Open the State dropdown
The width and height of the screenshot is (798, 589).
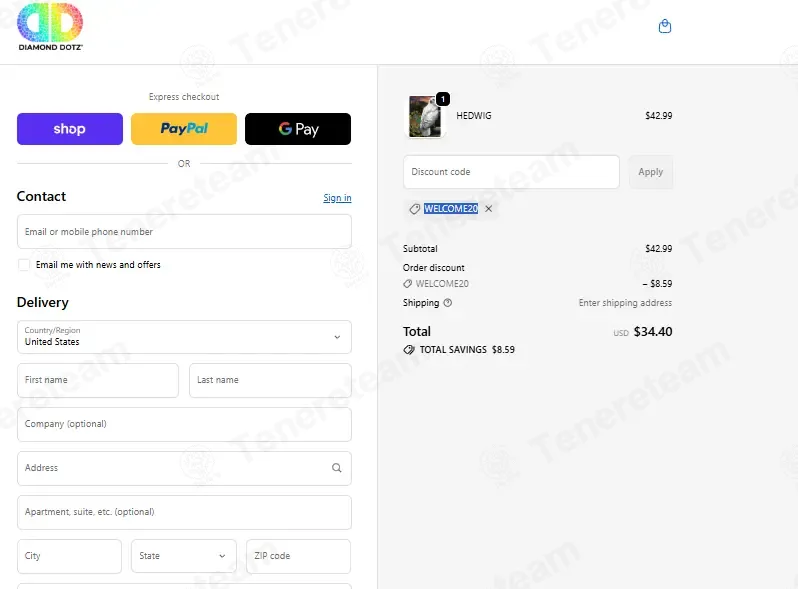(184, 556)
